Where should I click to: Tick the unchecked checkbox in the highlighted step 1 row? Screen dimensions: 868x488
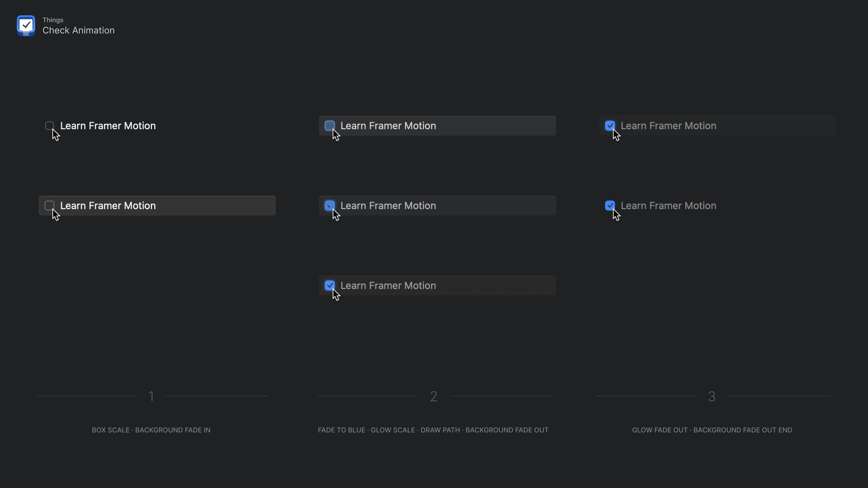pos(50,205)
